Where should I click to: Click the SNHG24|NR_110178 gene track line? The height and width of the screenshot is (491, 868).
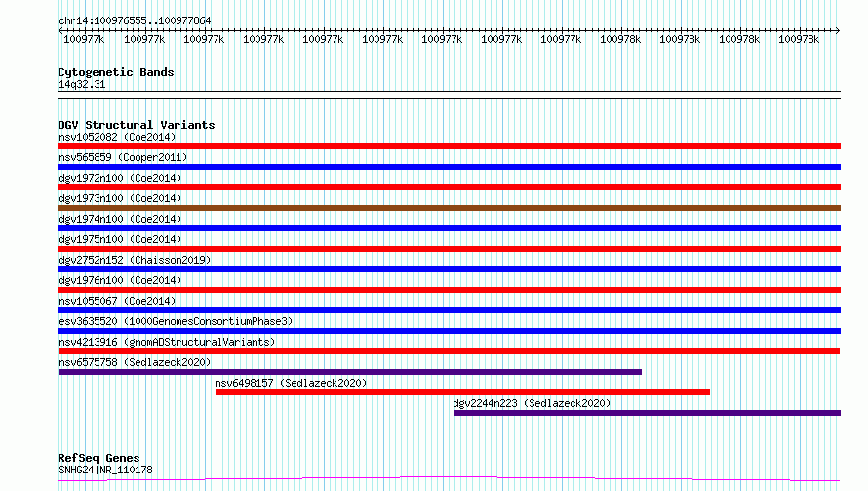[x=449, y=479]
